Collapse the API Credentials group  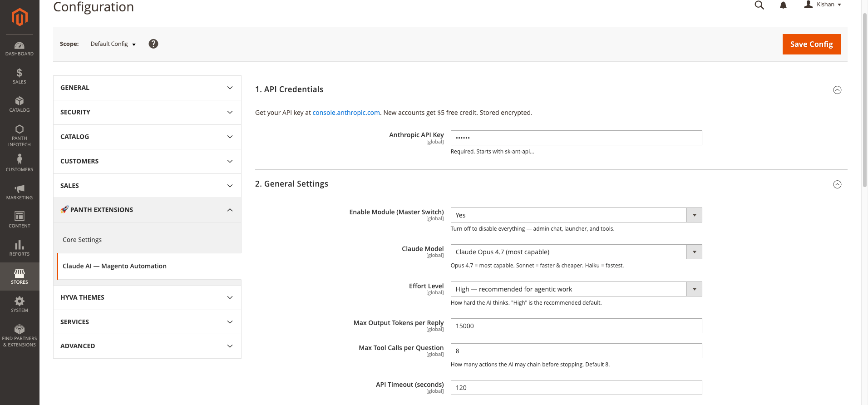point(837,90)
